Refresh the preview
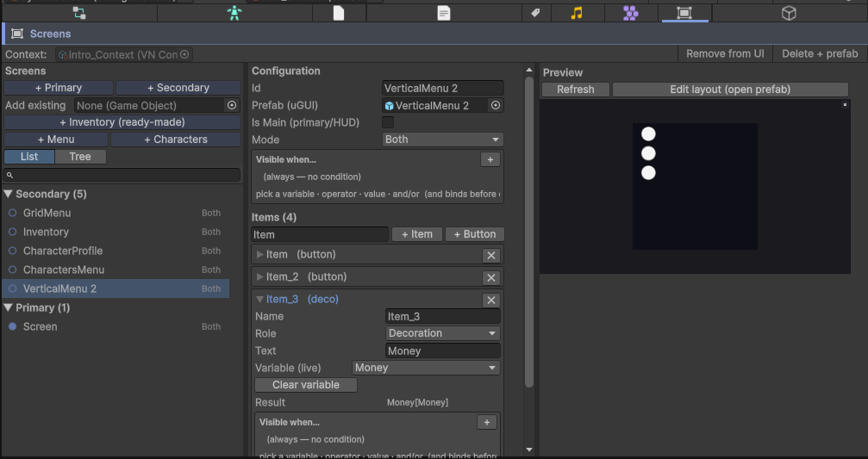868x459 pixels. click(x=576, y=90)
